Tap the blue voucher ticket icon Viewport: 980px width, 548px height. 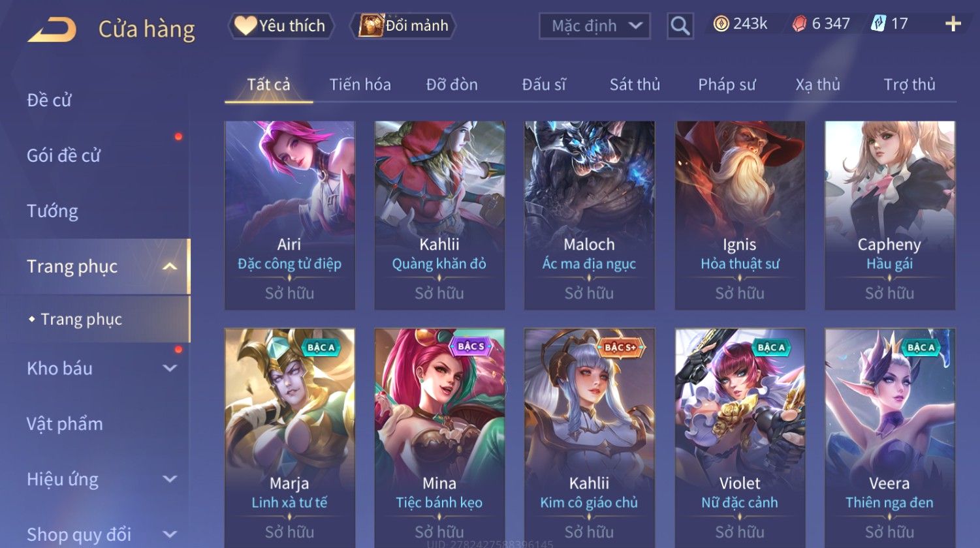click(x=878, y=24)
